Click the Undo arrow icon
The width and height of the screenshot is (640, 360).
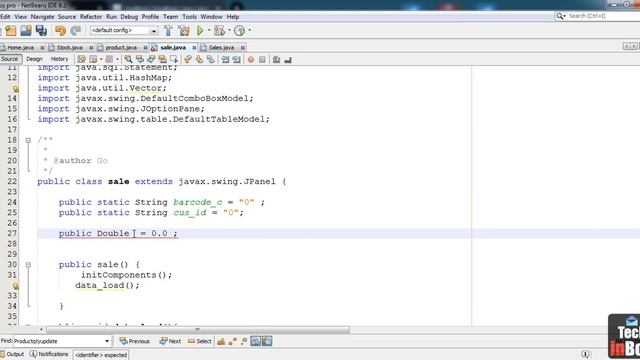click(x=60, y=31)
